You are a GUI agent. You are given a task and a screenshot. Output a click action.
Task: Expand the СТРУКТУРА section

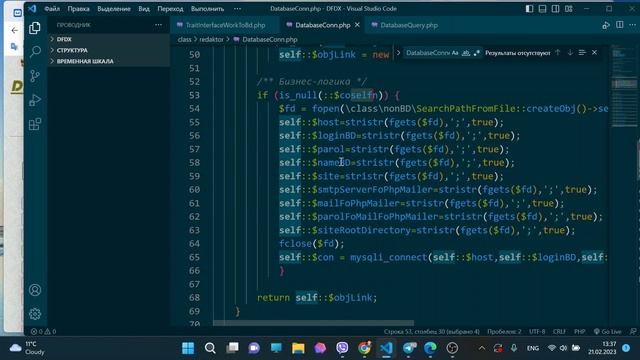(x=109, y=50)
